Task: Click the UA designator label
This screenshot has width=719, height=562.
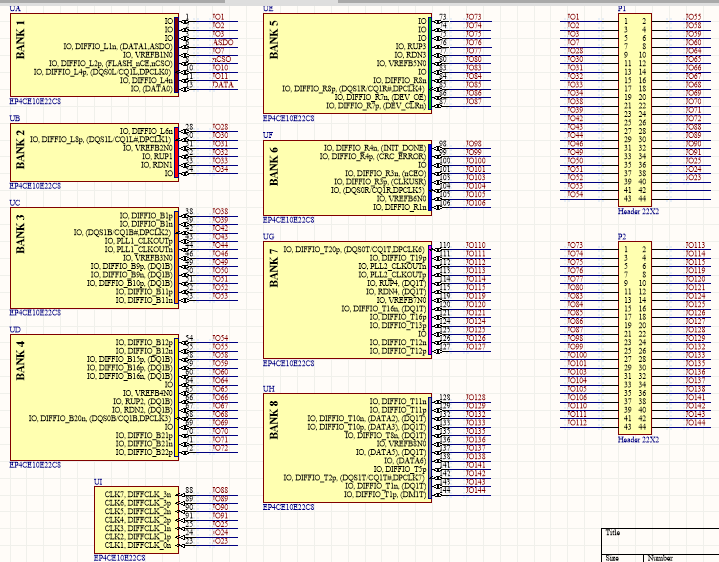Action: click(x=15, y=7)
